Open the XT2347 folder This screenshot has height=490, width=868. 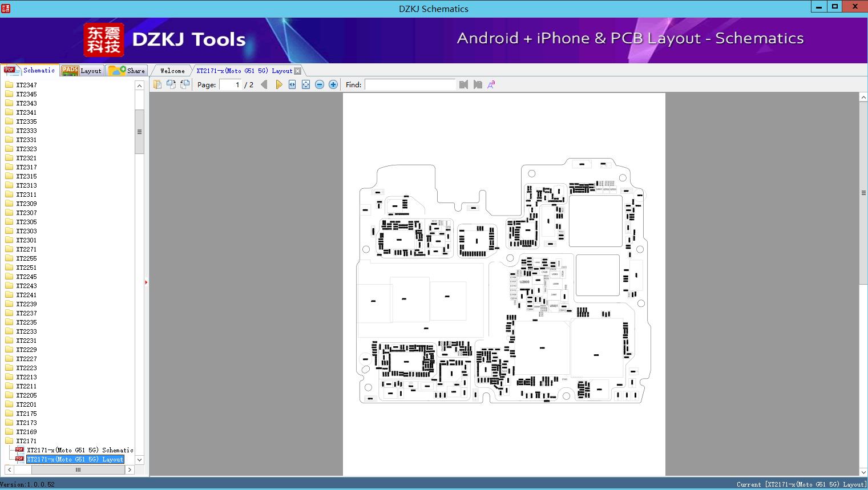pos(21,85)
